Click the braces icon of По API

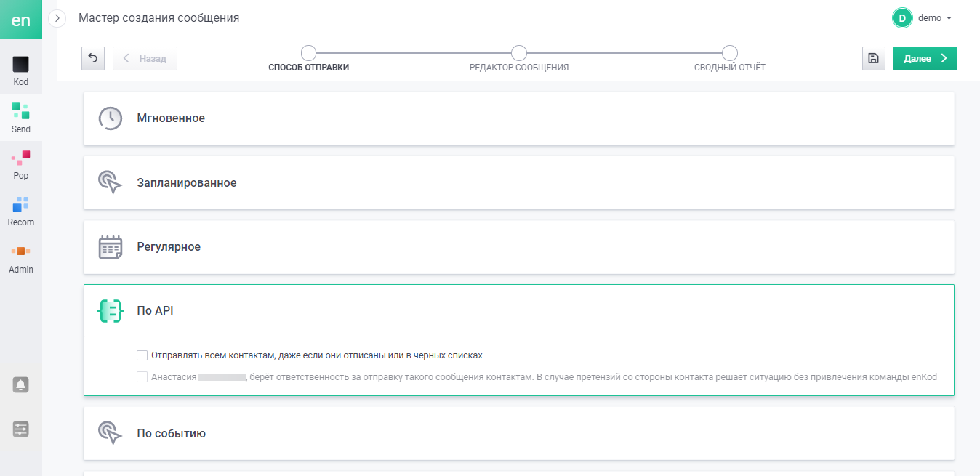coord(111,311)
